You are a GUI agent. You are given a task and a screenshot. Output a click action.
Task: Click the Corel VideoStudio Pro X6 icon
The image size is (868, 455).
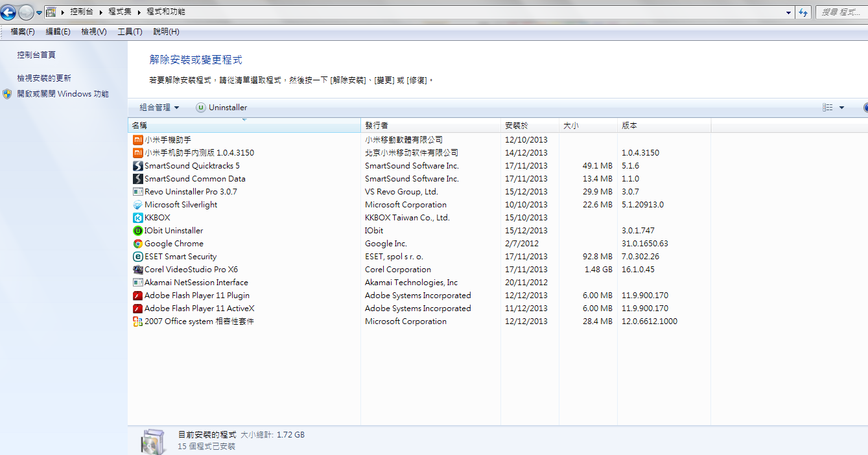pos(137,270)
